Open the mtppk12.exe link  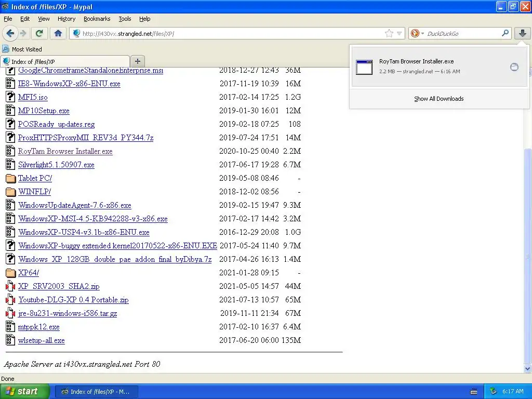[38, 327]
